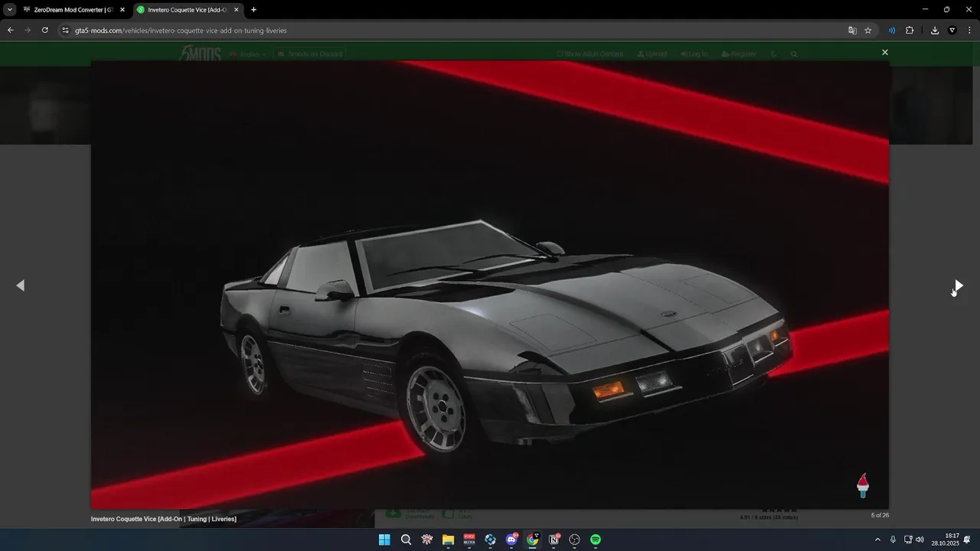Click the translate page icon

pos(852,30)
